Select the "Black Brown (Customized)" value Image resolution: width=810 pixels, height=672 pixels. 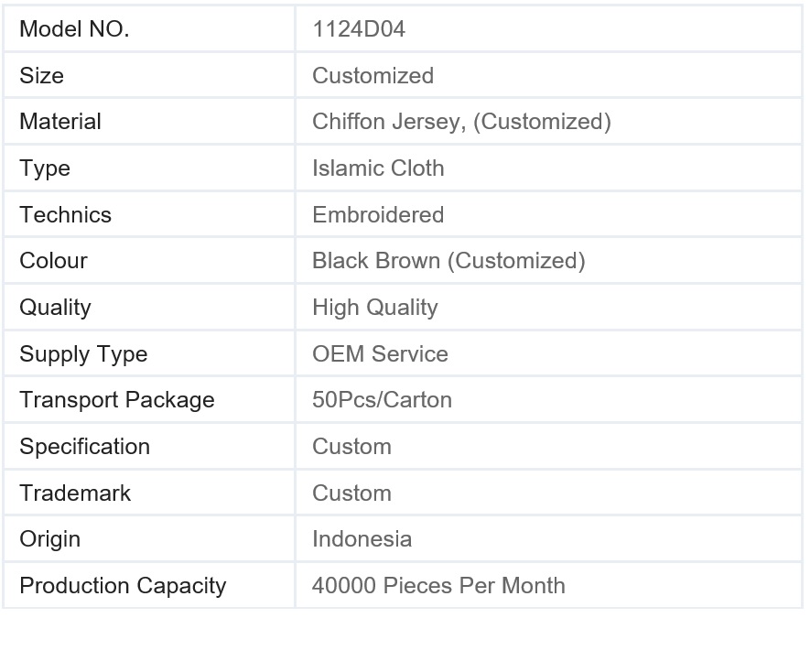coord(448,261)
